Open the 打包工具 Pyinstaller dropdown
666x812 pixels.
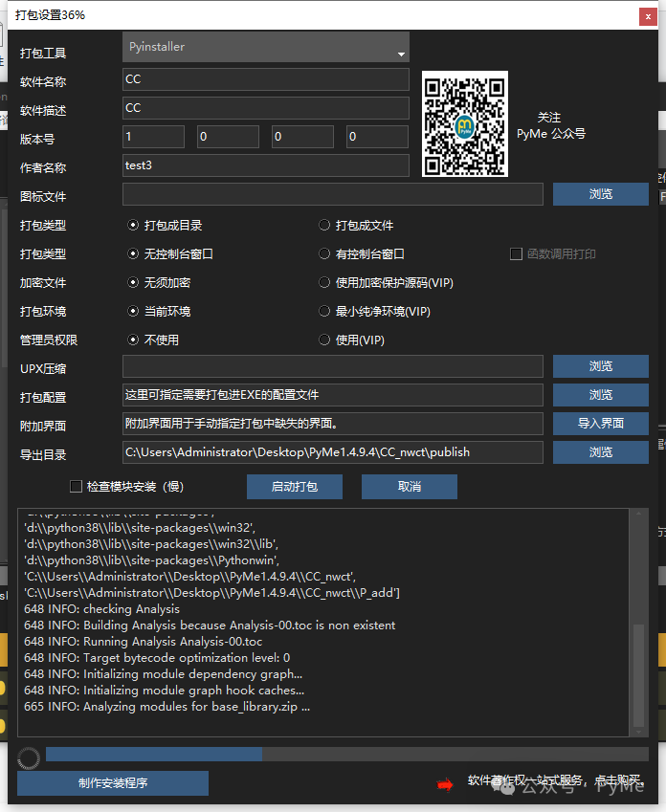pos(266,48)
